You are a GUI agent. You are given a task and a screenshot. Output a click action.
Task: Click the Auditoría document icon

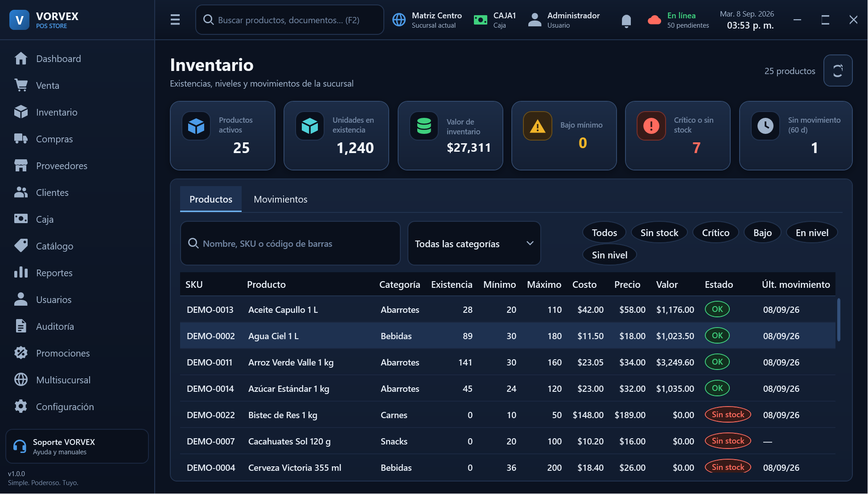pos(21,326)
